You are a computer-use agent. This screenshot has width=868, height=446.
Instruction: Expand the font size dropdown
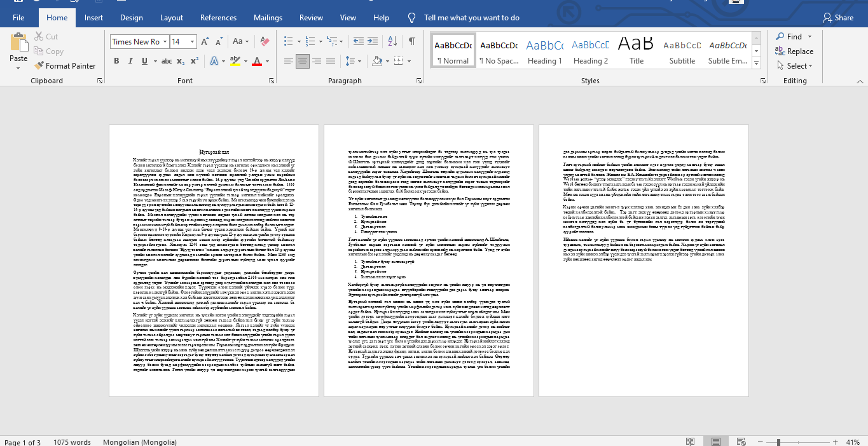193,42
